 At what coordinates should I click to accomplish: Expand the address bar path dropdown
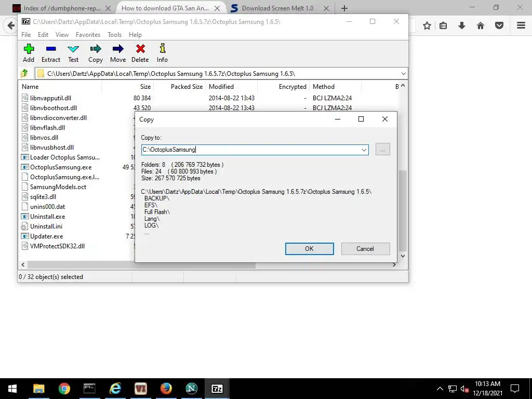click(403, 74)
